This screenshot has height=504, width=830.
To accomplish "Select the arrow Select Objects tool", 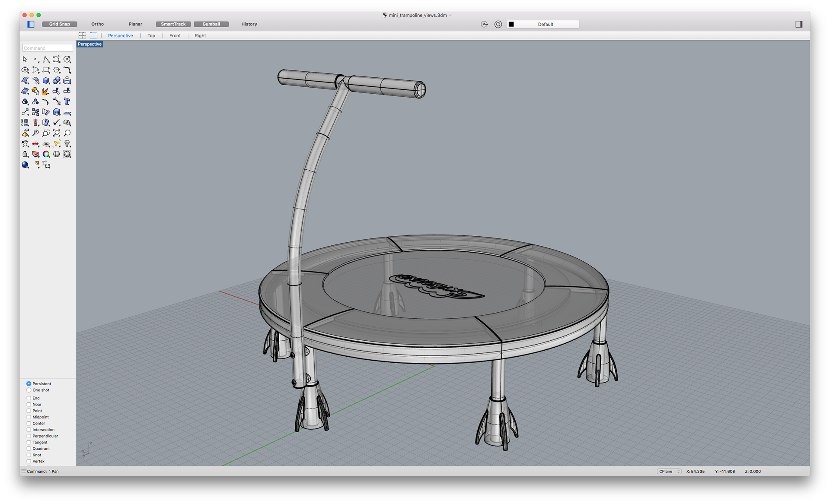I will click(x=25, y=60).
